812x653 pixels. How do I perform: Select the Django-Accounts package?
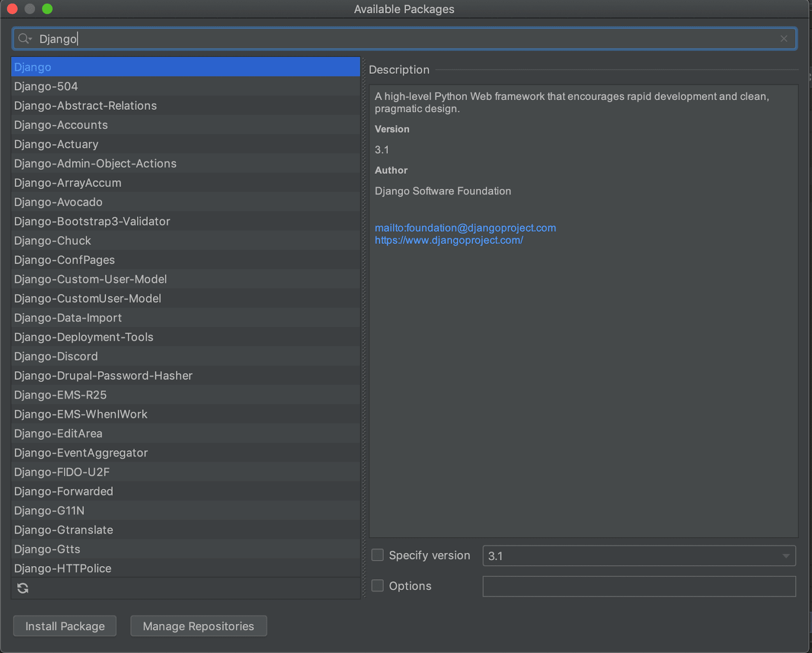point(186,125)
